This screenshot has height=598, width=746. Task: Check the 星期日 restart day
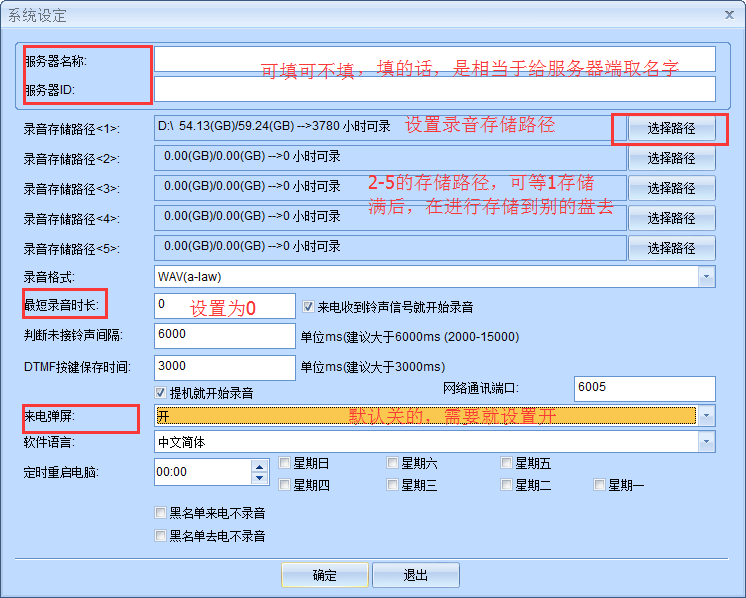click(286, 463)
